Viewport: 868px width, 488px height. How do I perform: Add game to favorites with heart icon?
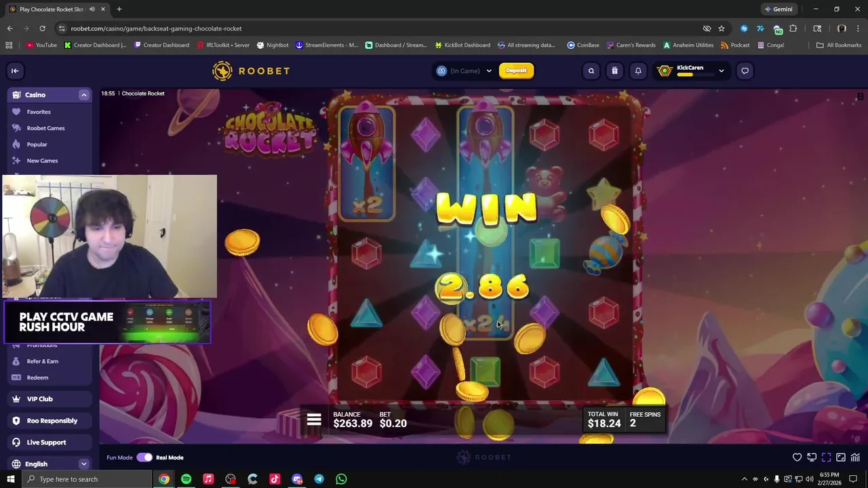point(797,457)
